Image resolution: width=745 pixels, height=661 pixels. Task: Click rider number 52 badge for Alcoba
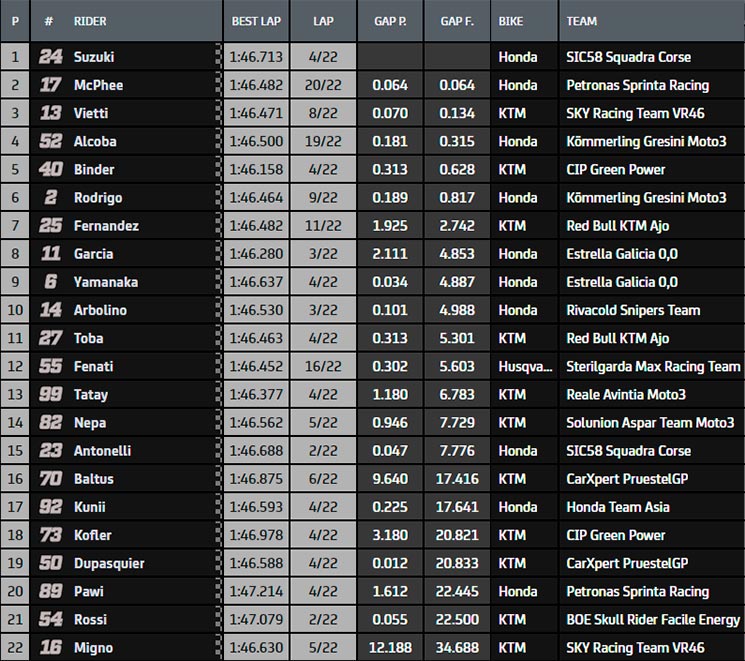(x=50, y=141)
